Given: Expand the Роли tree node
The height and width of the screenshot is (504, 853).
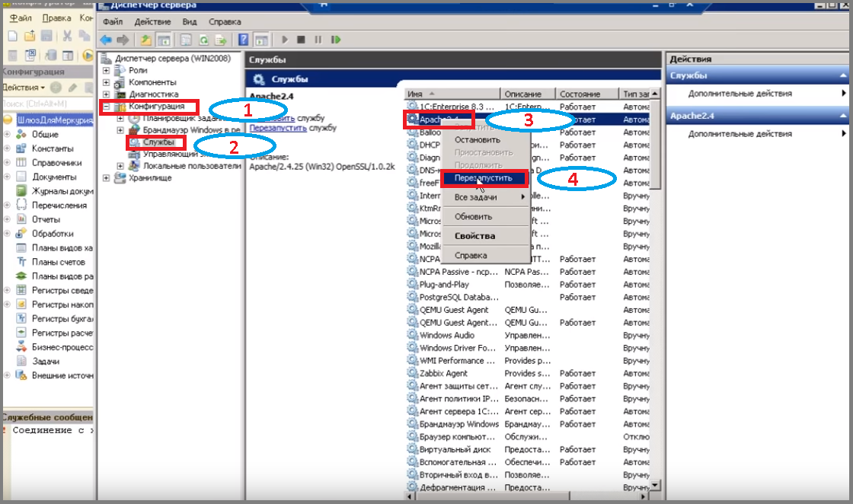Looking at the screenshot, I should pyautogui.click(x=106, y=70).
